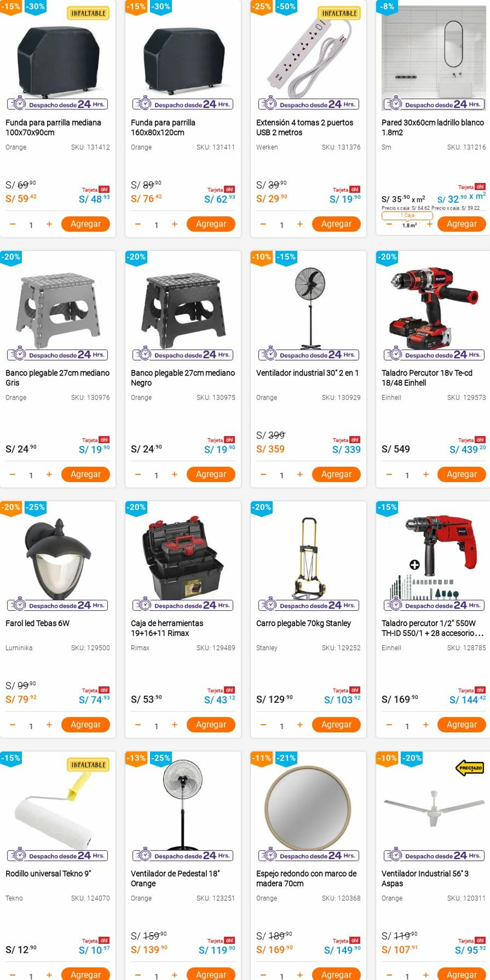
Task: Click plus icon for Ventilador industrial 30"
Action: coord(300,475)
